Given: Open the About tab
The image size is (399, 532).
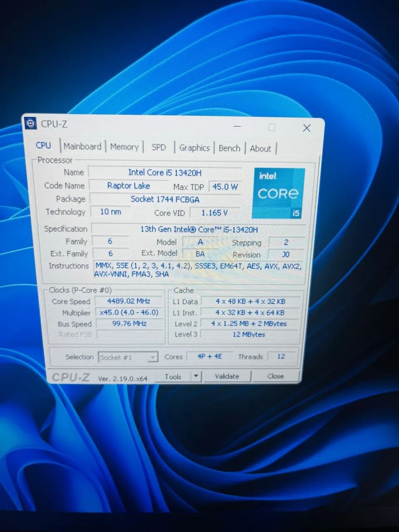Looking at the screenshot, I should pyautogui.click(x=260, y=148).
